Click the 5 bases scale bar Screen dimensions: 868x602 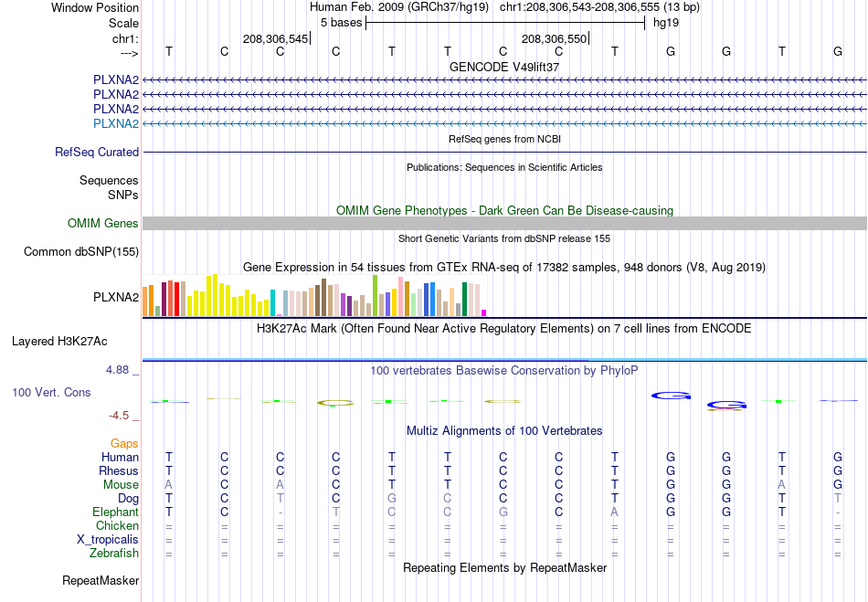[x=505, y=23]
